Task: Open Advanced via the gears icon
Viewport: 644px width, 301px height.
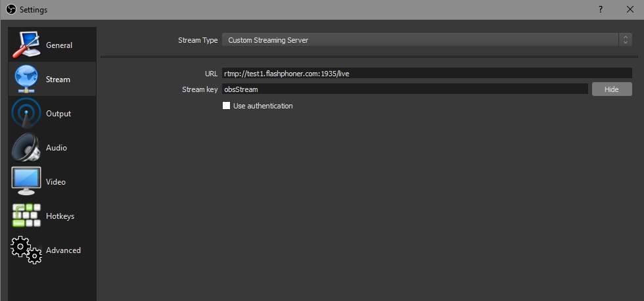Action: [x=26, y=250]
